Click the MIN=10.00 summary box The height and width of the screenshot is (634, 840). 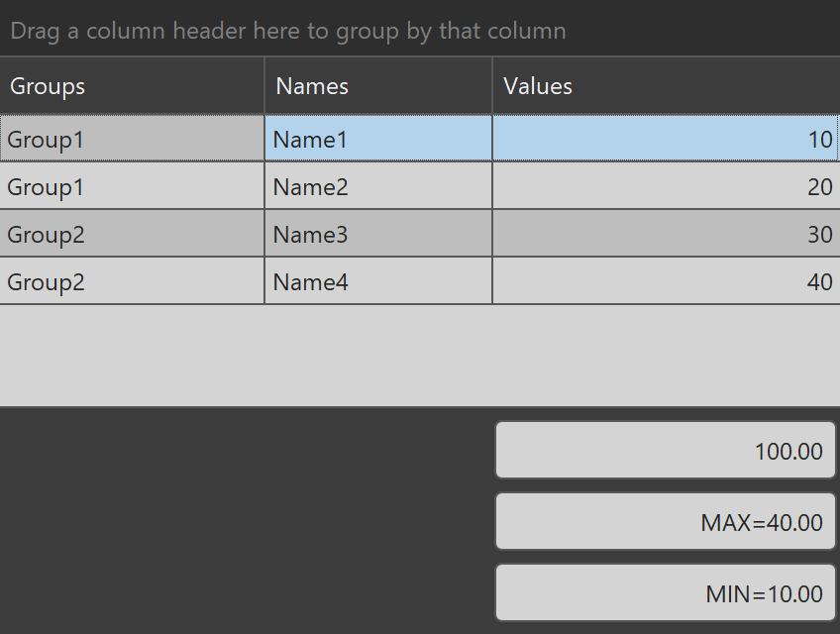pyautogui.click(x=666, y=592)
